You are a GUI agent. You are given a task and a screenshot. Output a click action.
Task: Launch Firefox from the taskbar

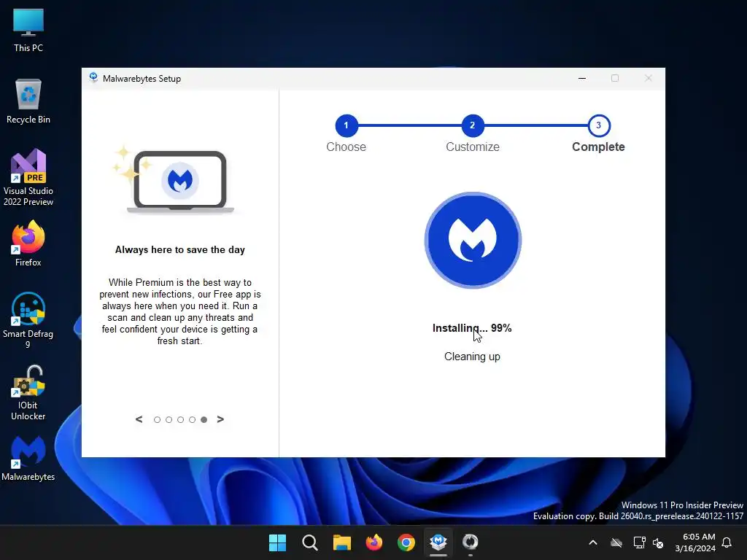point(374,542)
